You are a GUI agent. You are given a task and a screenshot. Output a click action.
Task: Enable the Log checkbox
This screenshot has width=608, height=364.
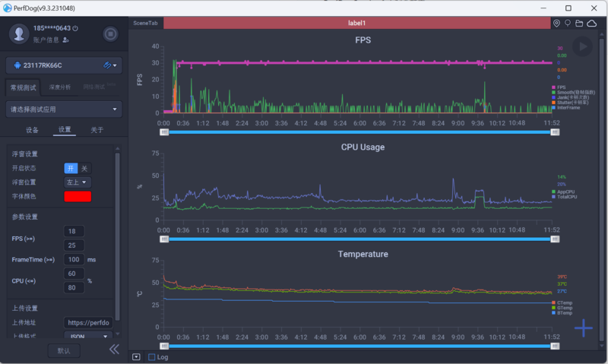(x=152, y=356)
